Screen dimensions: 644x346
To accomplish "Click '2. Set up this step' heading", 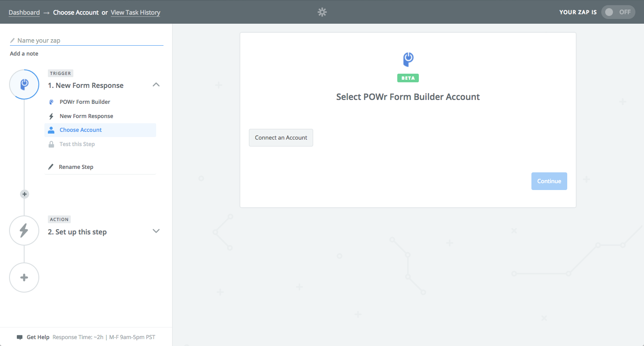I will pos(77,232).
